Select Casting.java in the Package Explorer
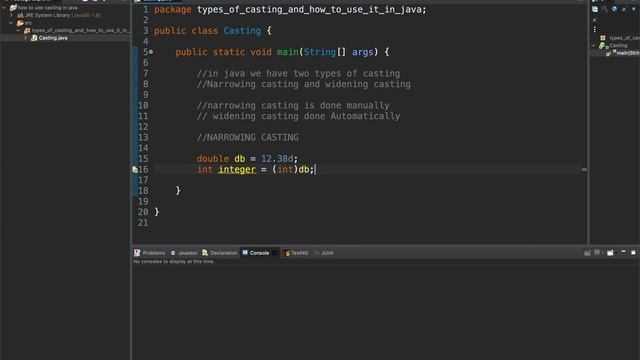Viewport: 640px width, 360px height. [53, 38]
